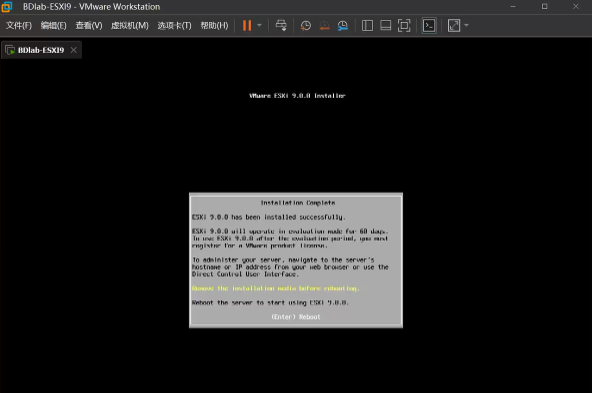The image size is (592, 393).
Task: Expand the stretch display dropdown arrow
Action: click(x=467, y=26)
